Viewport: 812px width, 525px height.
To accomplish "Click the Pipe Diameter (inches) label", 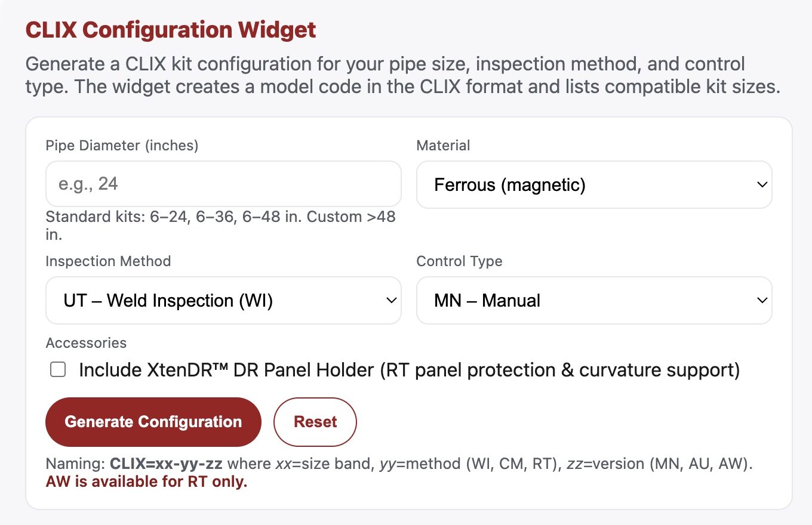I will pyautogui.click(x=122, y=145).
